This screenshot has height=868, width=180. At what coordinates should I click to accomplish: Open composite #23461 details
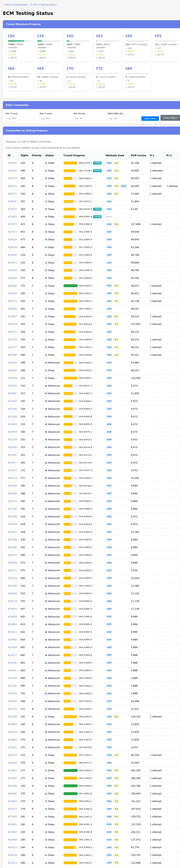point(12,770)
